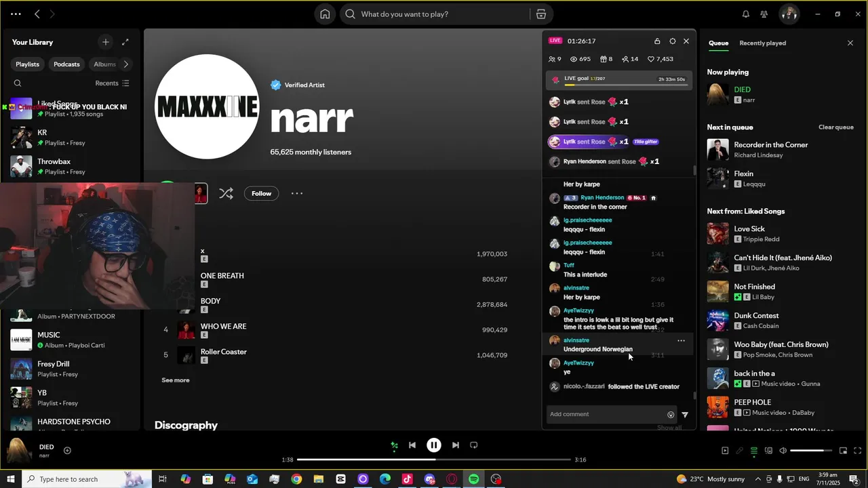Go to previous track

pyautogui.click(x=412, y=445)
